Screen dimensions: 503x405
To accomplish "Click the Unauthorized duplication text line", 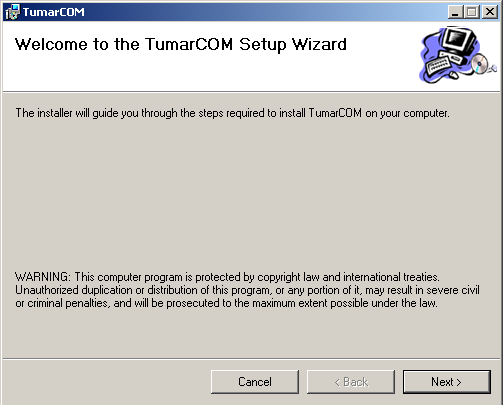I will point(247,290).
